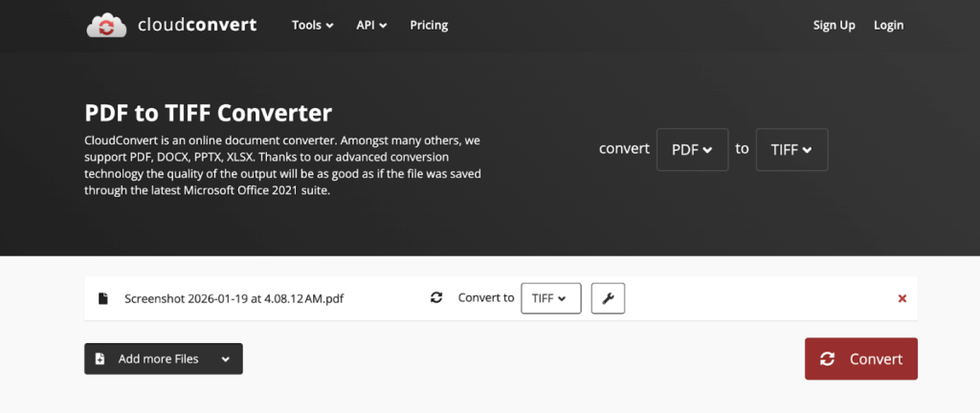Image resolution: width=980 pixels, height=413 pixels.
Task: Click the CloudConvert cloud logo icon
Action: pos(106,26)
